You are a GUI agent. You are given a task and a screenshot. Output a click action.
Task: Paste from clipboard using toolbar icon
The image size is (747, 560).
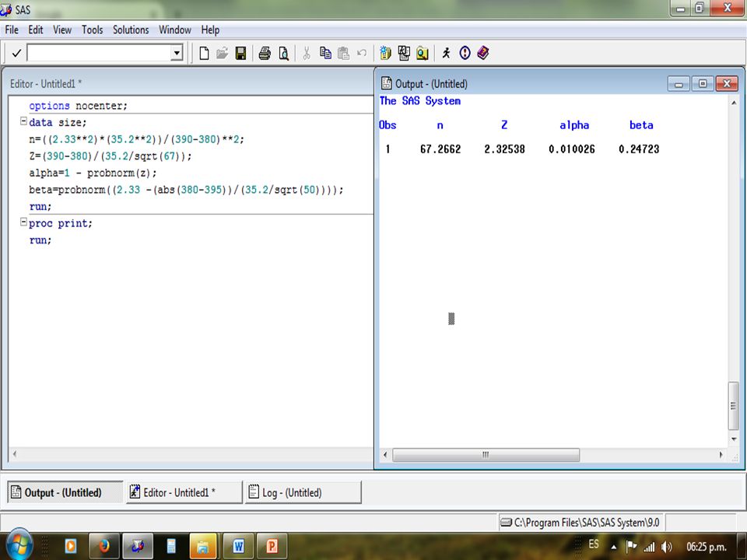343,53
